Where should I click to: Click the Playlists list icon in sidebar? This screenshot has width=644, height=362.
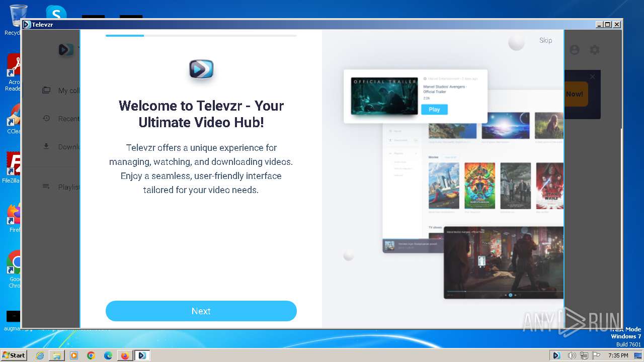[x=46, y=186]
